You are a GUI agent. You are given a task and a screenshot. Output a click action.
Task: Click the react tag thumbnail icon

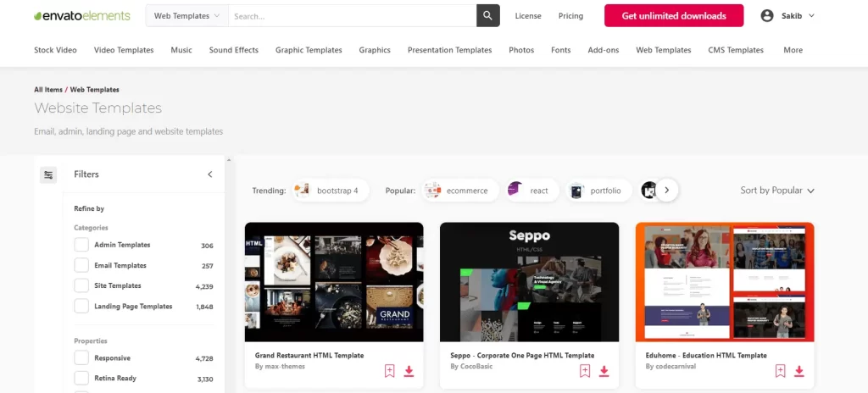(515, 191)
